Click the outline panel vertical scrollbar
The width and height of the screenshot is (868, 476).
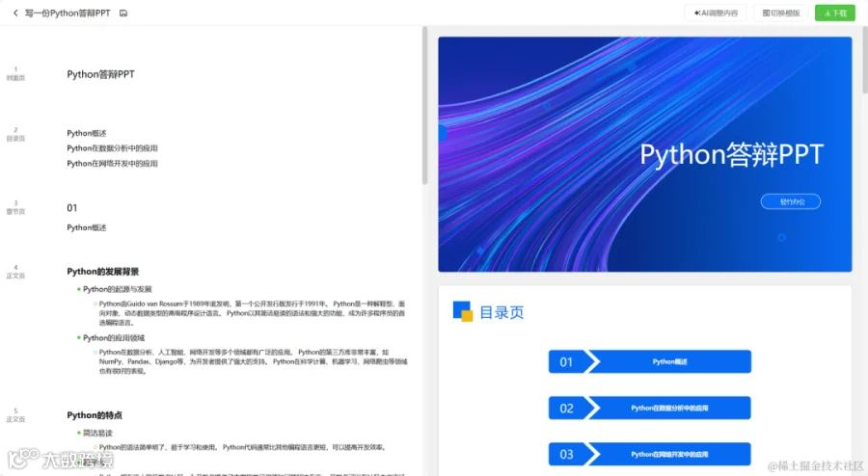424,105
